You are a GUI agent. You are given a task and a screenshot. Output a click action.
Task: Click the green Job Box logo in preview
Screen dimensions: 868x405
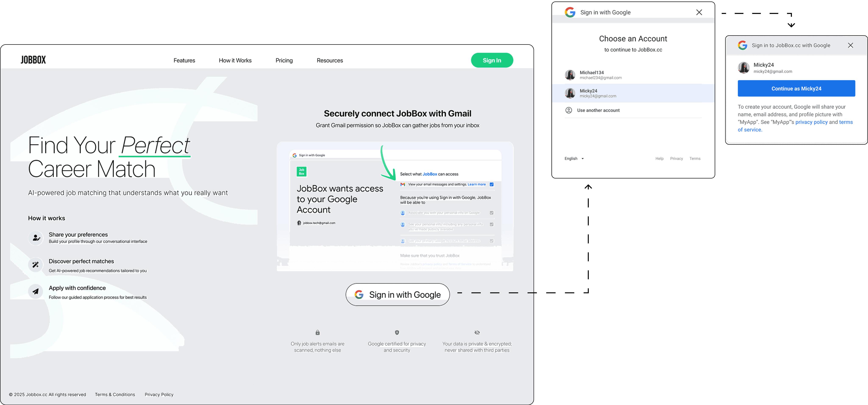[x=302, y=172]
